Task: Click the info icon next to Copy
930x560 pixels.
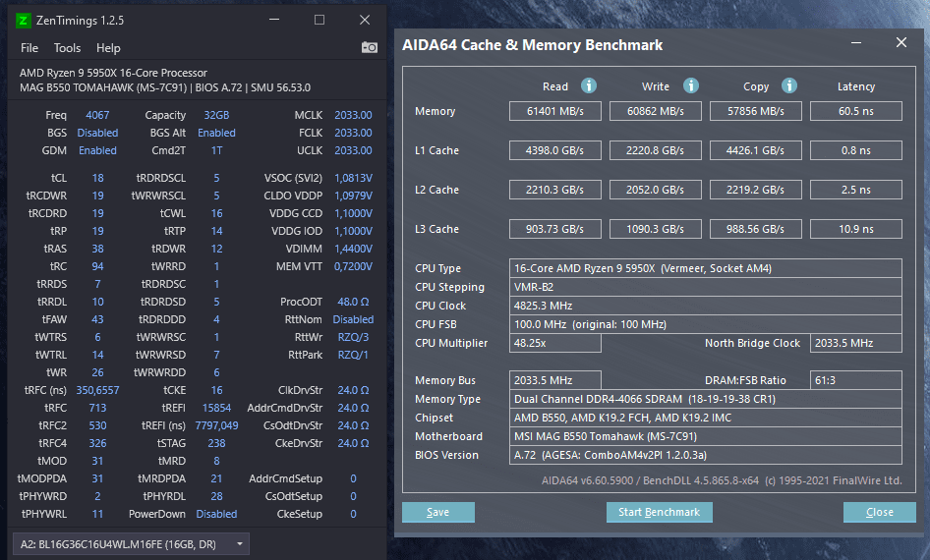Action: coord(788,85)
